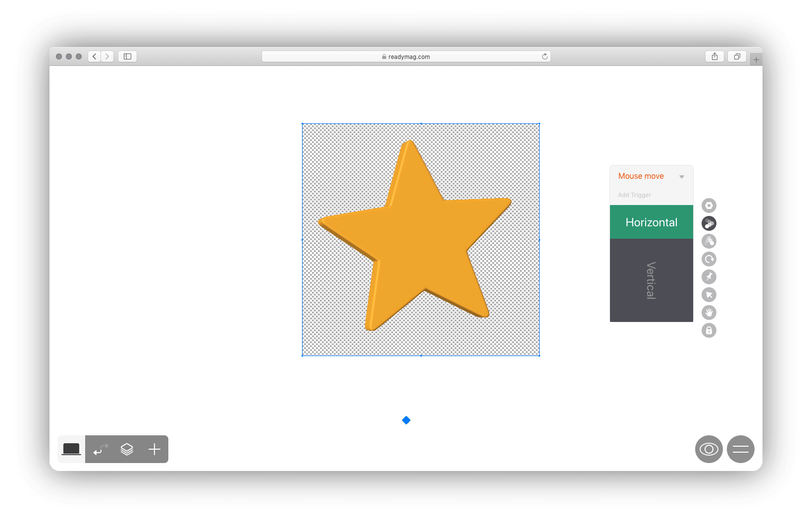Image resolution: width=812 pixels, height=520 pixels.
Task: Expand the Mouse move trigger dropdown
Action: [x=682, y=176]
